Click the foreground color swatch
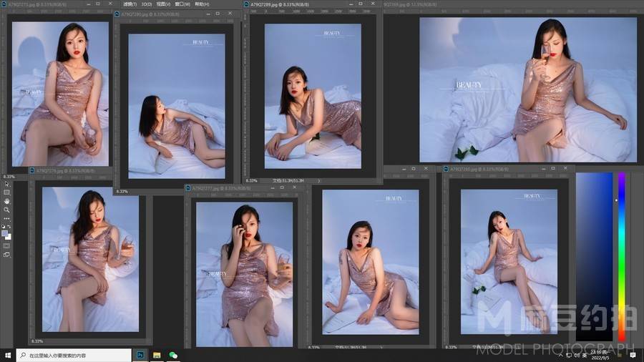The height and width of the screenshot is (362, 644). pos(4,233)
